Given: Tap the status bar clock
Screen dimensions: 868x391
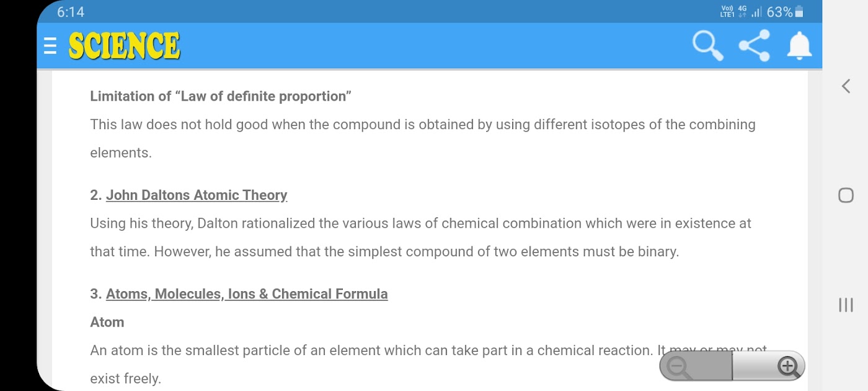Looking at the screenshot, I should pos(71,12).
